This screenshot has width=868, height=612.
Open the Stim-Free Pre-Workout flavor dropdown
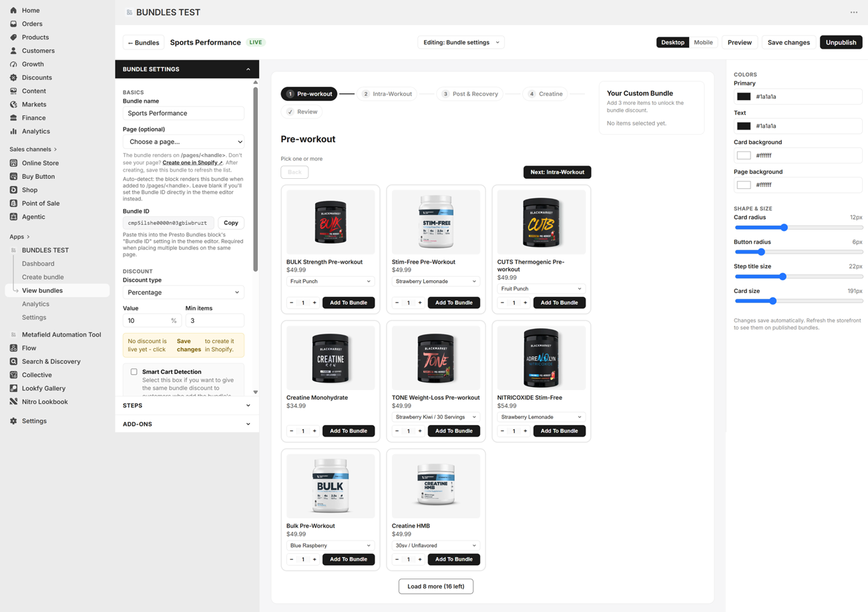click(436, 281)
